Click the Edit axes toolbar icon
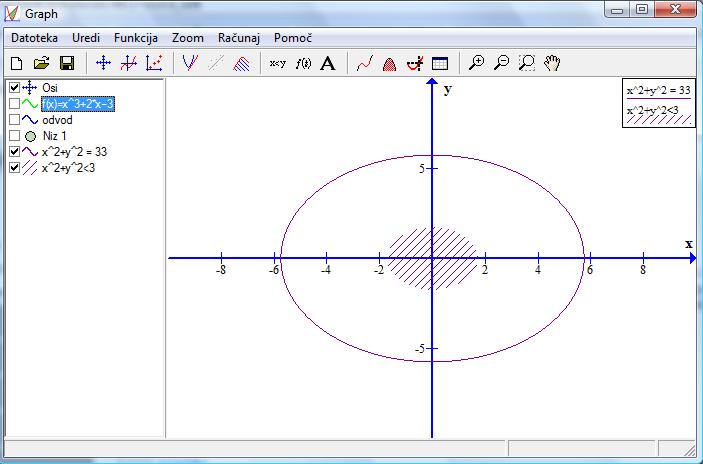703x464 pixels. (103, 63)
